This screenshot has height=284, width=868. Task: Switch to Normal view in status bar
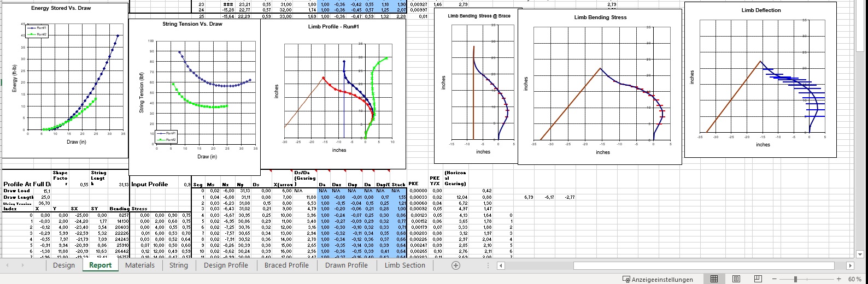click(714, 279)
